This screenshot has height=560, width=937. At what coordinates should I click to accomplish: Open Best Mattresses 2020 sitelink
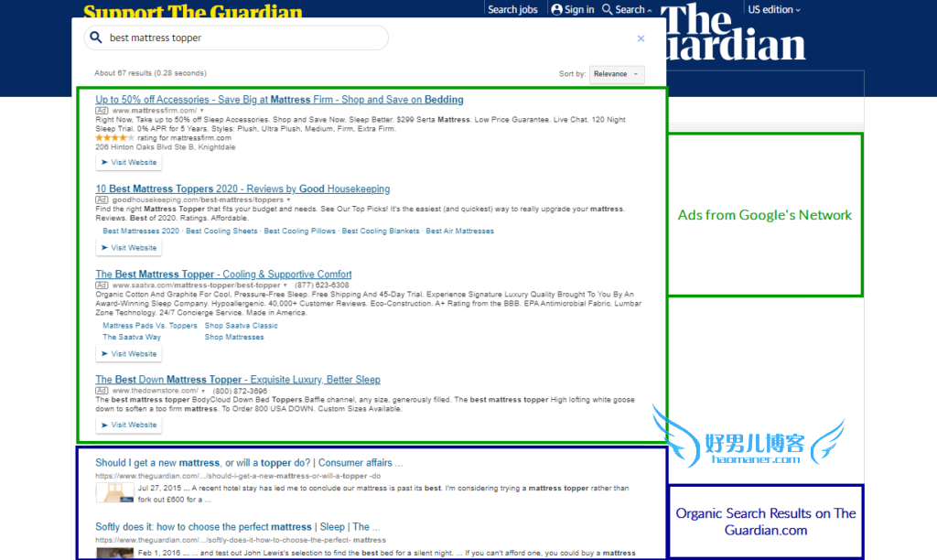coord(141,232)
